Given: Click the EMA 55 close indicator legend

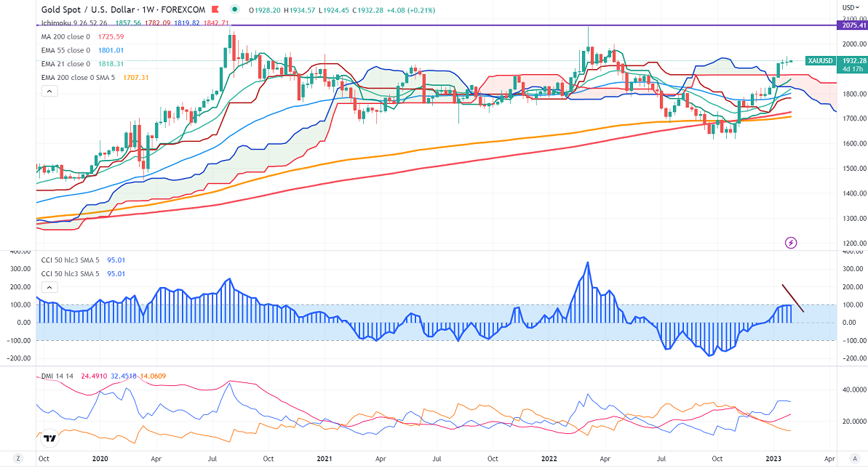Looking at the screenshot, I should click(x=65, y=50).
